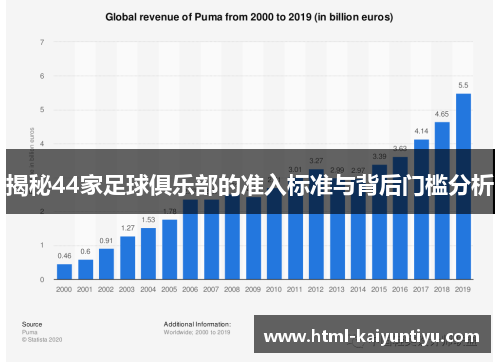Select the blue bar for year 2003

point(127,258)
